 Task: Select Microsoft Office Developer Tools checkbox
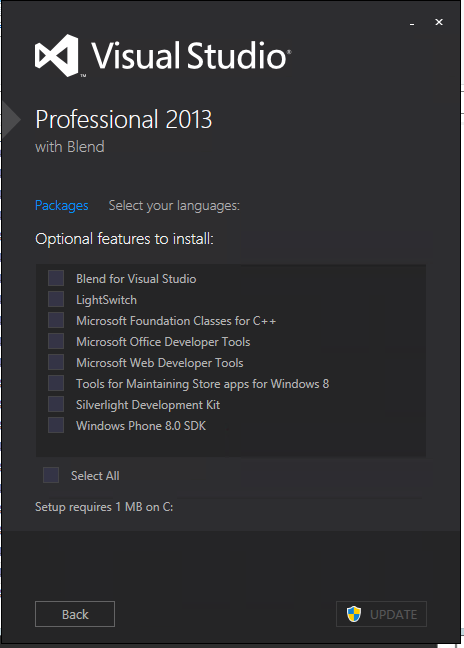point(56,341)
